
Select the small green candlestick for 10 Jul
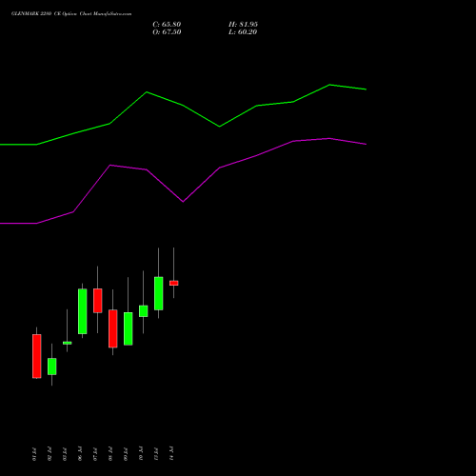coord(144,311)
